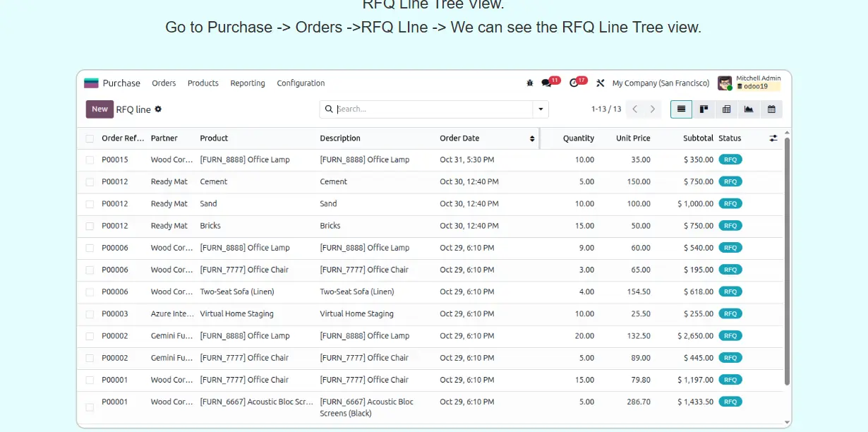The width and height of the screenshot is (868, 432).
Task: Click in the Search input field
Action: [x=430, y=109]
